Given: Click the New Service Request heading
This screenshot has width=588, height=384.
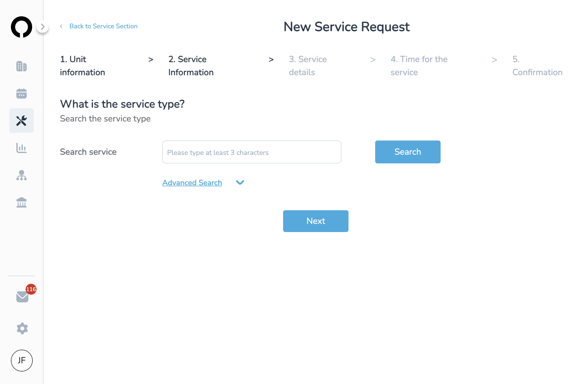Looking at the screenshot, I should tap(346, 27).
